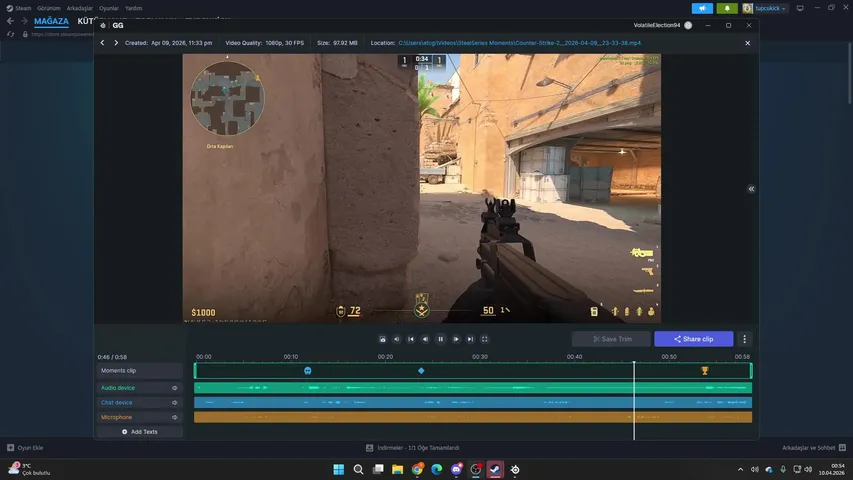Open Discord from the taskbar
The width and height of the screenshot is (853, 480).
coord(456,469)
